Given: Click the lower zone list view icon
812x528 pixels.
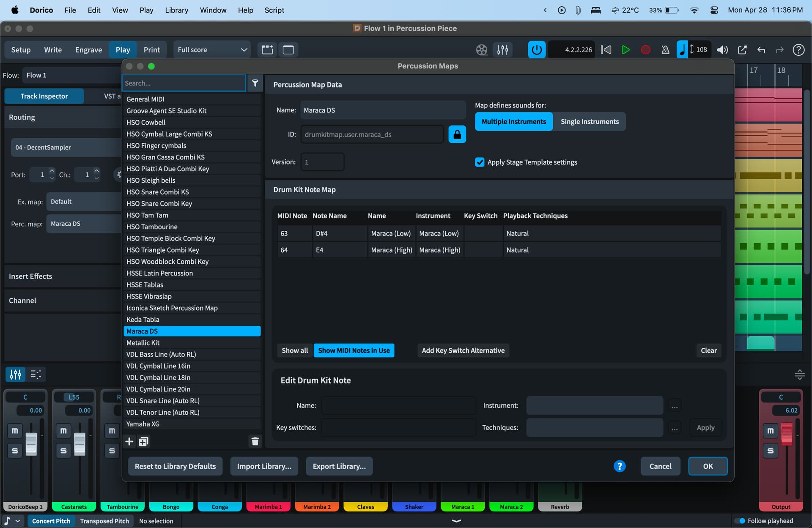Looking at the screenshot, I should (x=36, y=374).
